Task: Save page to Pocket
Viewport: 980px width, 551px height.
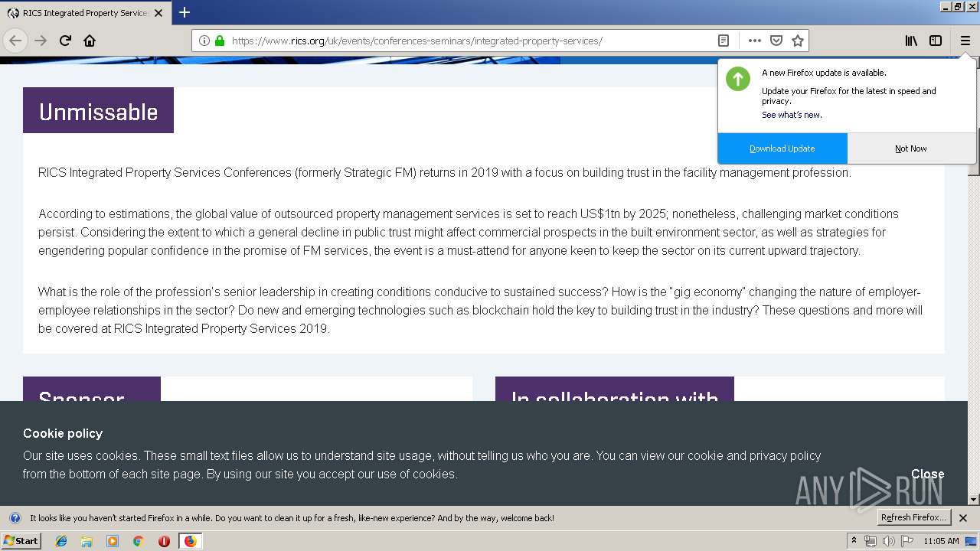Action: (776, 41)
